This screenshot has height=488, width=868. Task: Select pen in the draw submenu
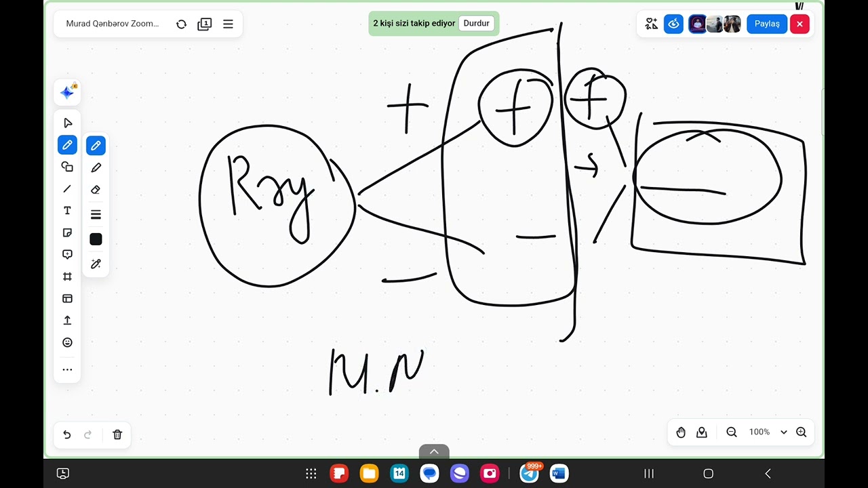tap(96, 146)
